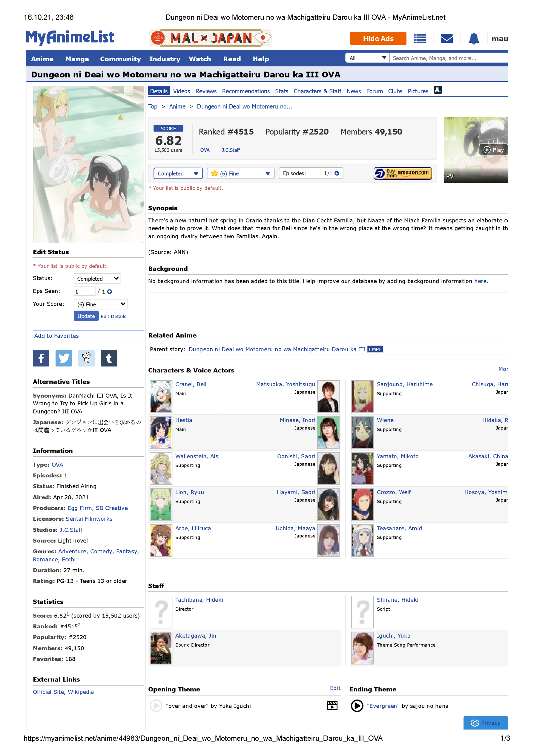Switch to the Pictures tab
The height and width of the screenshot is (756, 534).
point(418,91)
